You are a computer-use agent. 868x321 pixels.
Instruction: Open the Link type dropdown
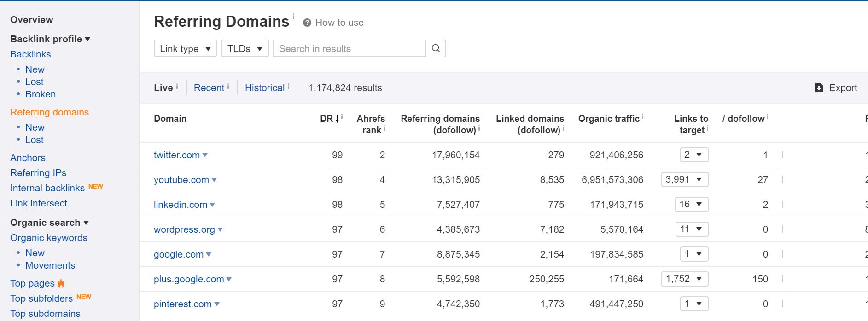click(185, 48)
